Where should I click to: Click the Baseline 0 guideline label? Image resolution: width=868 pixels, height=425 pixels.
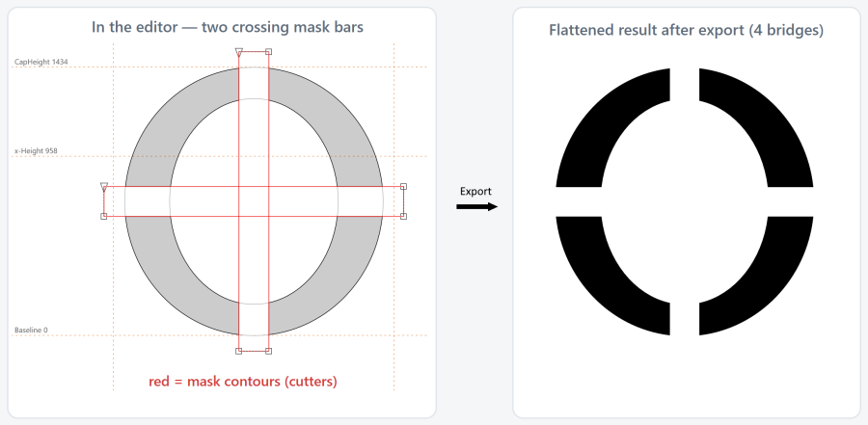pyautogui.click(x=31, y=330)
